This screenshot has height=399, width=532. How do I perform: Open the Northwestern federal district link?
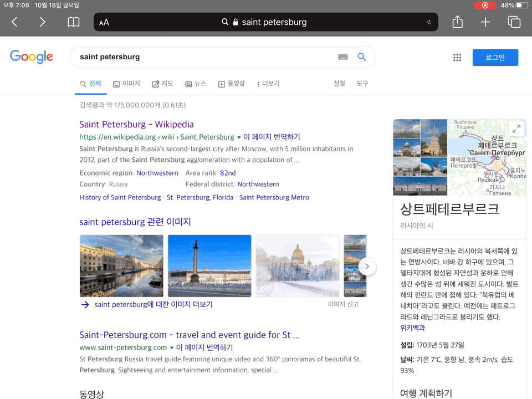pyautogui.click(x=258, y=184)
